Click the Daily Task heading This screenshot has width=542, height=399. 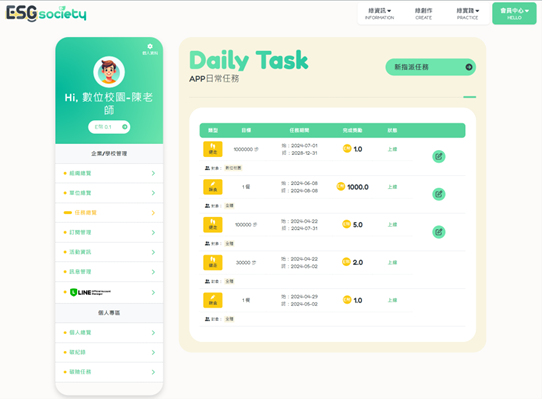[x=249, y=60]
